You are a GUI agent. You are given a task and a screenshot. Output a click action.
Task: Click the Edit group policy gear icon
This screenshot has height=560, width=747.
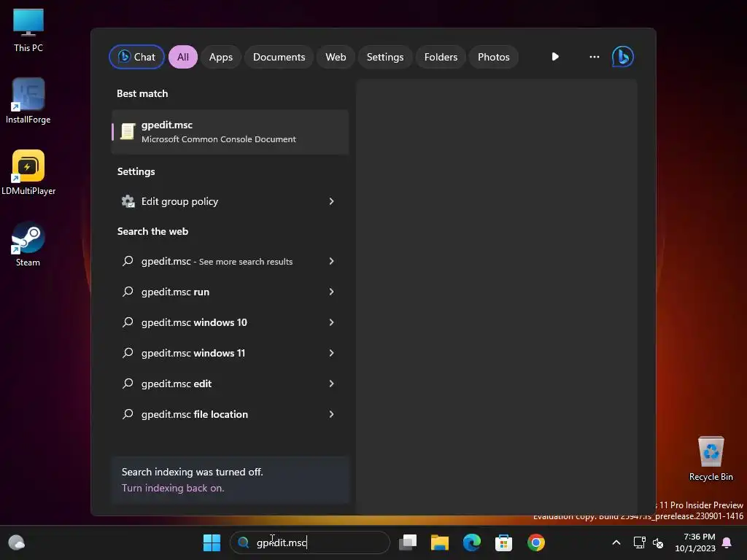[x=128, y=201]
